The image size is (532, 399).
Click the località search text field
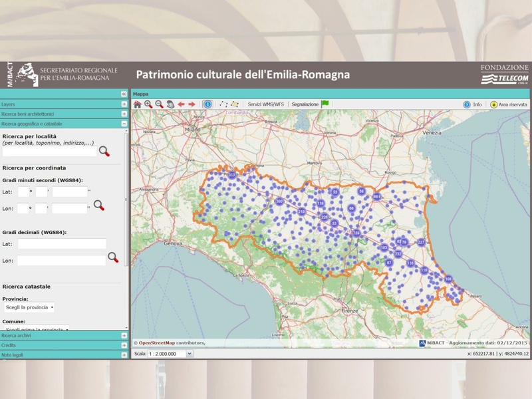tap(49, 152)
